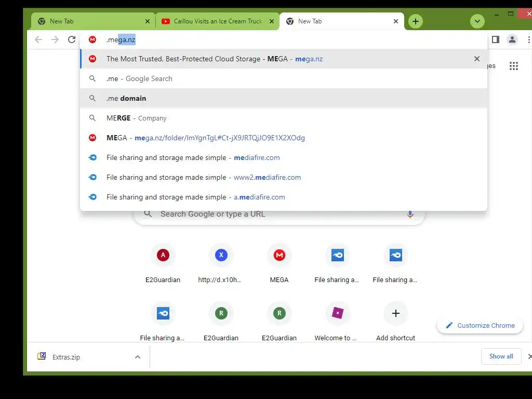Open the tab search dropdown chevron

[477, 21]
